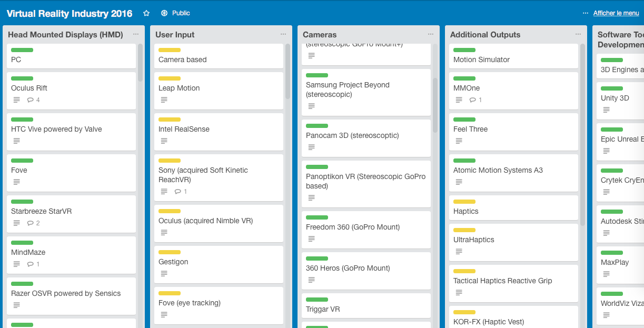Viewport: 644px width, 328px height.
Task: Click the Head Mounted Displays list scrollbar
Action: click(141, 62)
